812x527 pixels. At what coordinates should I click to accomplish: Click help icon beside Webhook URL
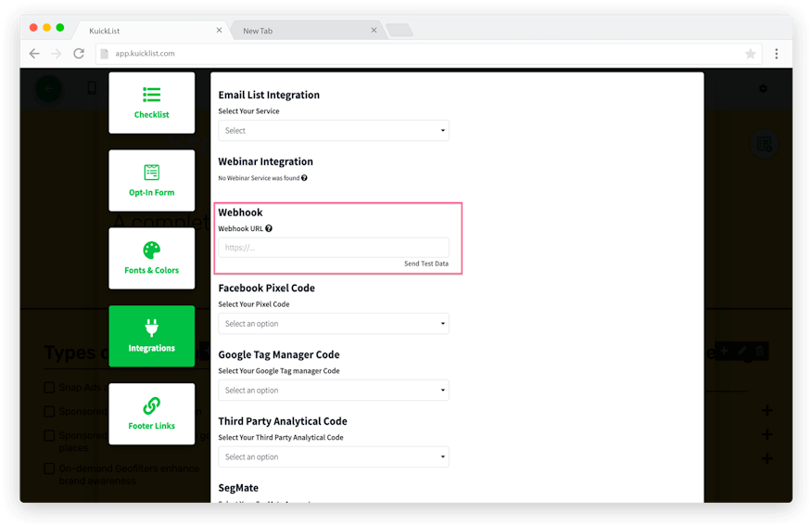(x=269, y=228)
